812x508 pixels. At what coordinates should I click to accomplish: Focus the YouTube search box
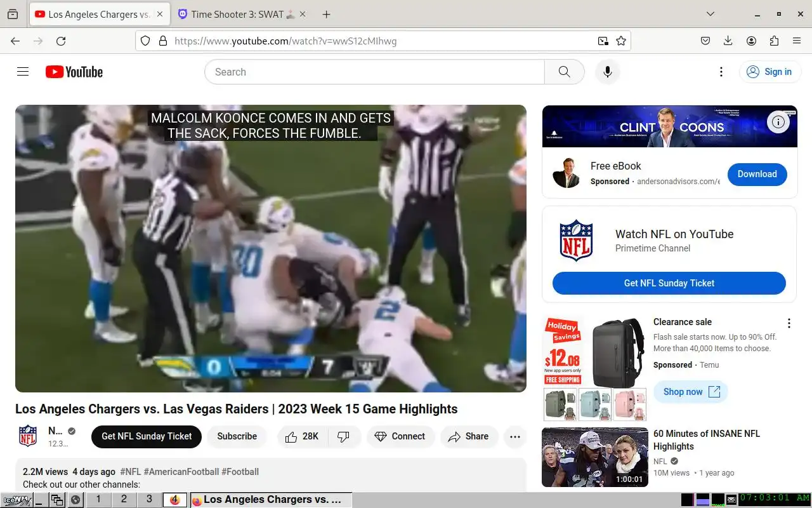click(x=374, y=72)
